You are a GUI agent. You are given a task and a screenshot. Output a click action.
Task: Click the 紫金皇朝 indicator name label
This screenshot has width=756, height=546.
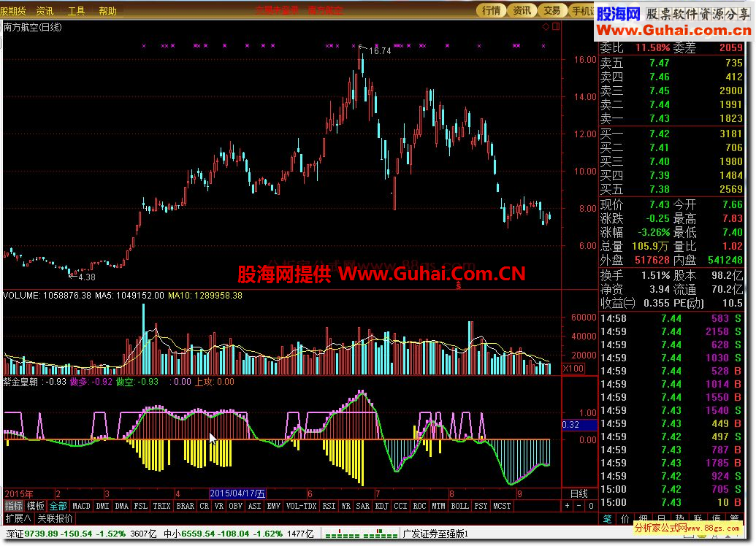20,382
